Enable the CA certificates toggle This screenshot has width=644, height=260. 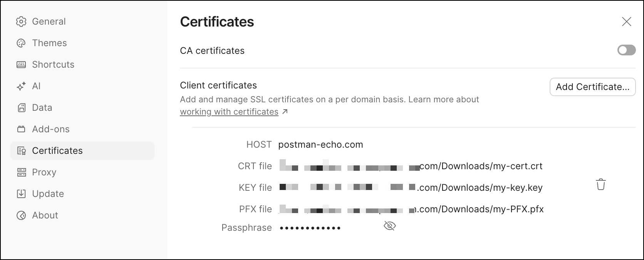[626, 50]
